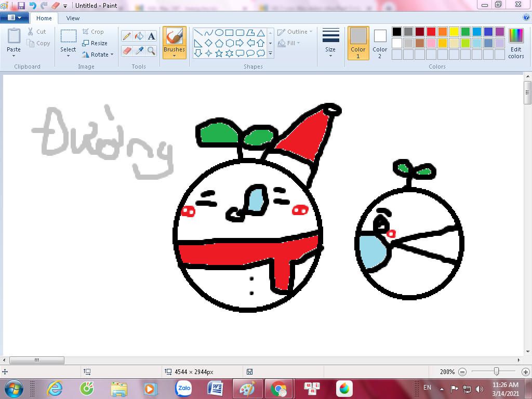Open Customize Quick Access Toolbar arrow
The image size is (532, 399).
65,6
